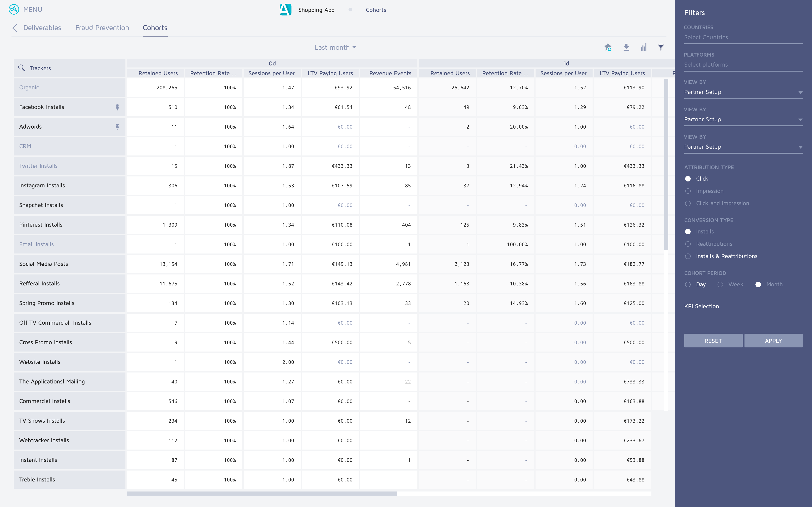This screenshot has width=812, height=507.
Task: Click the back arrow beside Deliverables
Action: 15,28
